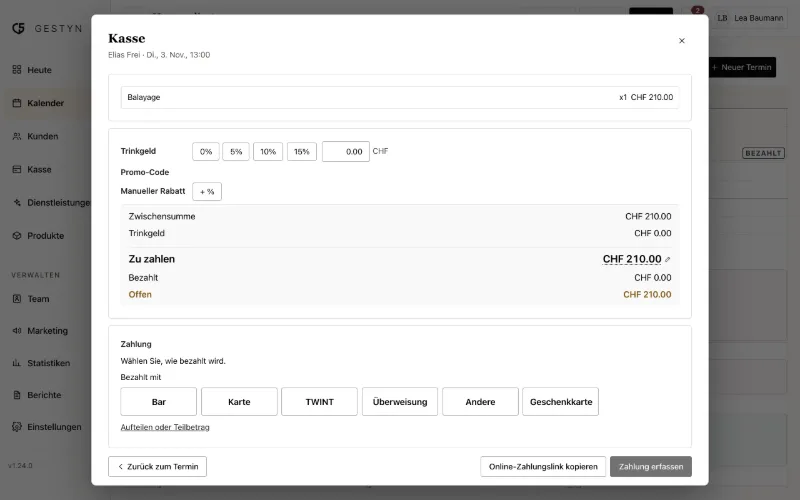
Task: Add manual discount with + % button
Action: [x=207, y=191]
